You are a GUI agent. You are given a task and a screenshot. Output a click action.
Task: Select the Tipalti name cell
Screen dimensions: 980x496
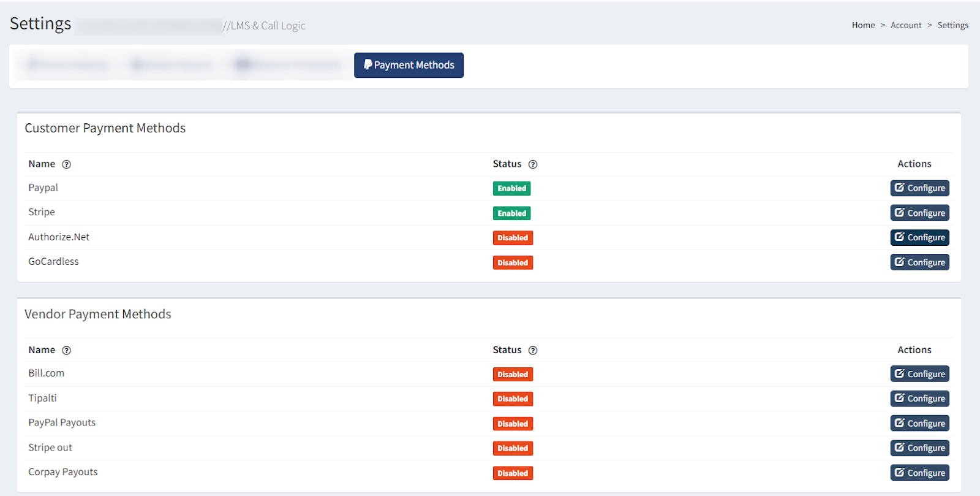[42, 398]
